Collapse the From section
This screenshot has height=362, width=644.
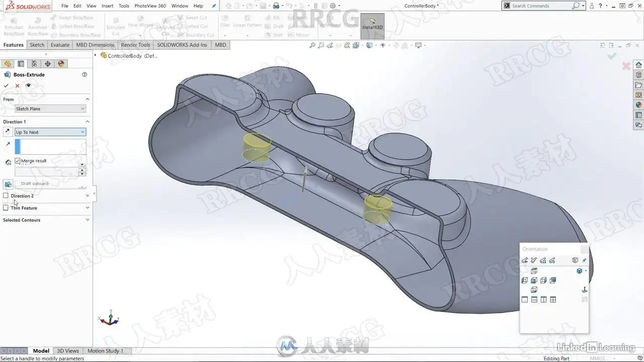pyautogui.click(x=88, y=100)
